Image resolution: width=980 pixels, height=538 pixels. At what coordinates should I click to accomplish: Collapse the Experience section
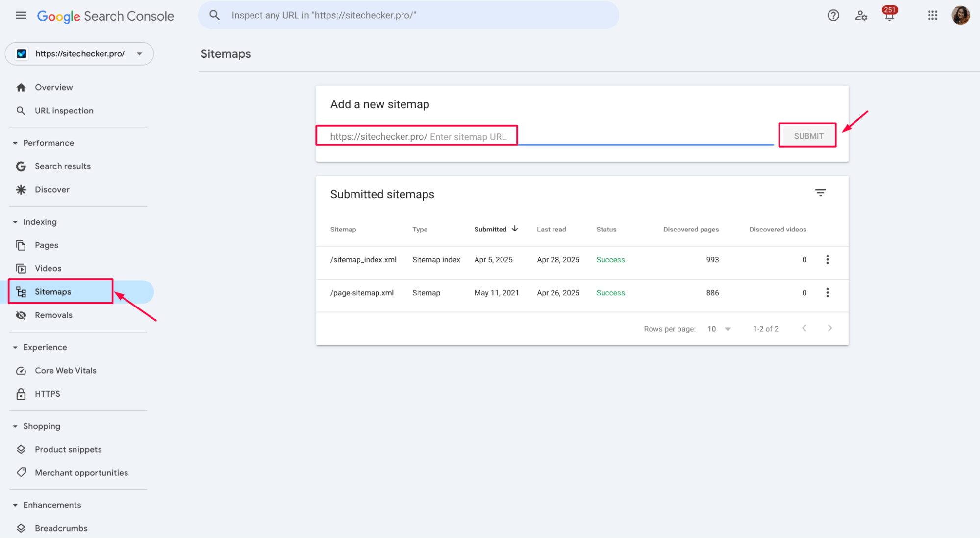point(15,348)
